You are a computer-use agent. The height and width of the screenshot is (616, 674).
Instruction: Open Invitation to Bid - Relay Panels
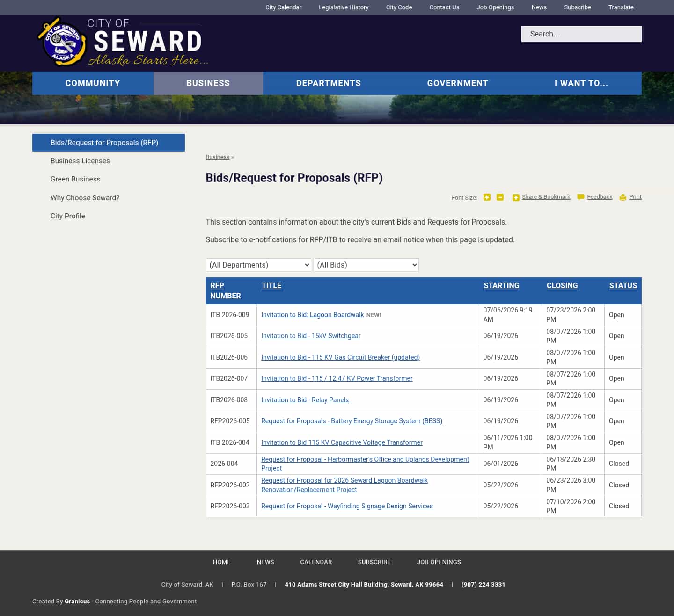click(305, 400)
